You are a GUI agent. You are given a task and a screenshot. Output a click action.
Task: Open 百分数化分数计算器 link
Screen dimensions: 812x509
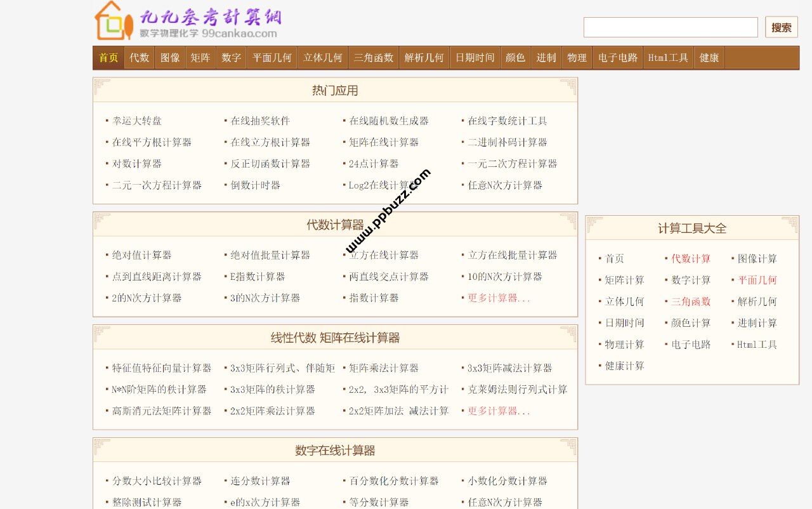pyautogui.click(x=394, y=481)
